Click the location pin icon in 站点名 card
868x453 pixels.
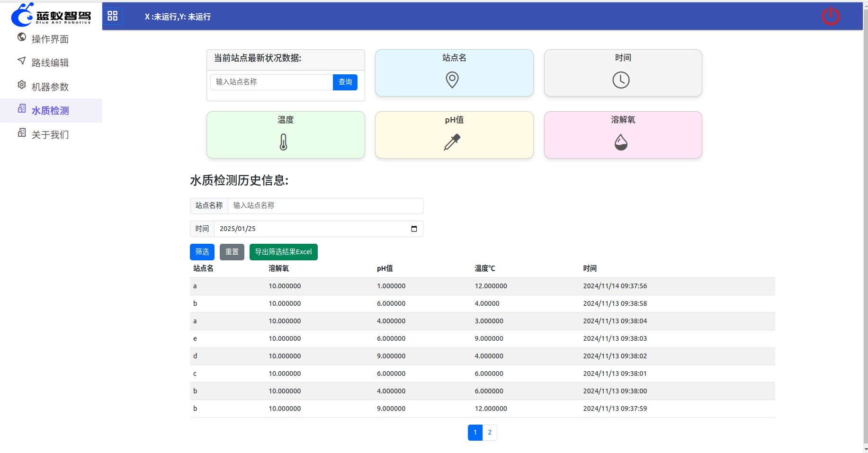(452, 80)
